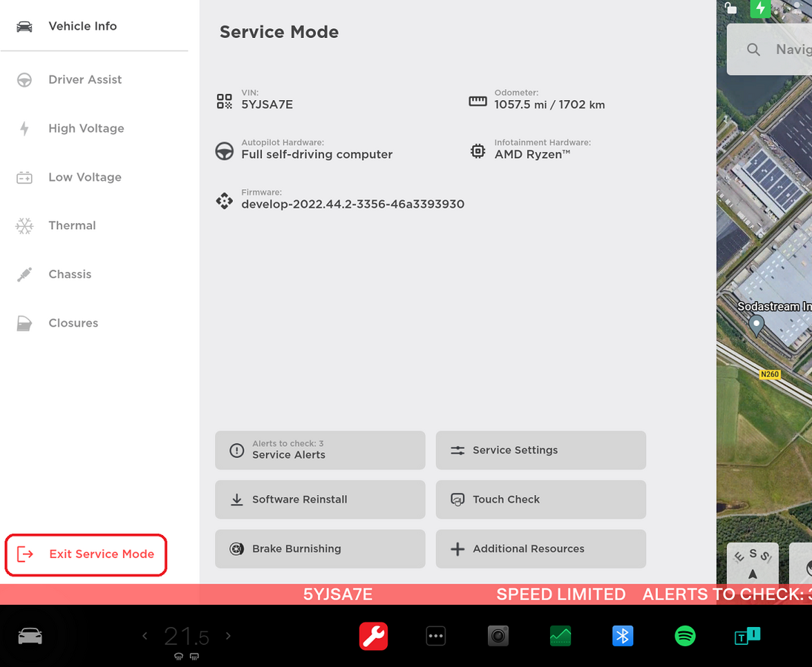Go to Thermal menu item
Image resolution: width=812 pixels, height=667 pixels.
[72, 225]
